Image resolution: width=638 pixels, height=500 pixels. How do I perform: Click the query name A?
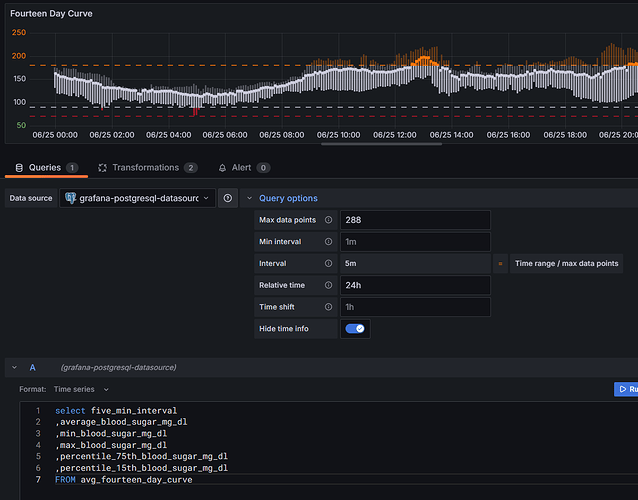pyautogui.click(x=33, y=367)
